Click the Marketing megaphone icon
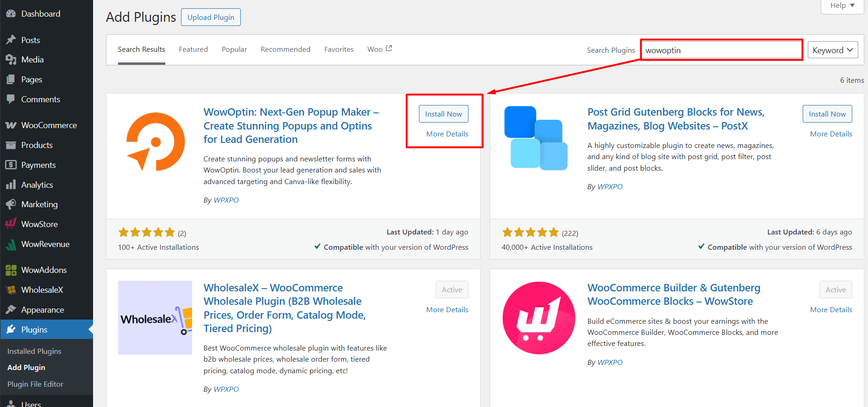 [11, 204]
